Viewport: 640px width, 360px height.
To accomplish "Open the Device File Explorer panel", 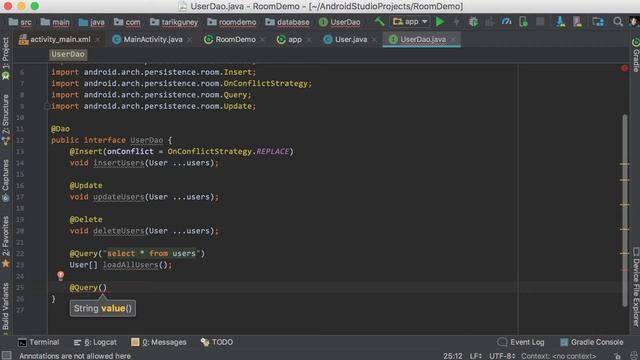I will 636,287.
